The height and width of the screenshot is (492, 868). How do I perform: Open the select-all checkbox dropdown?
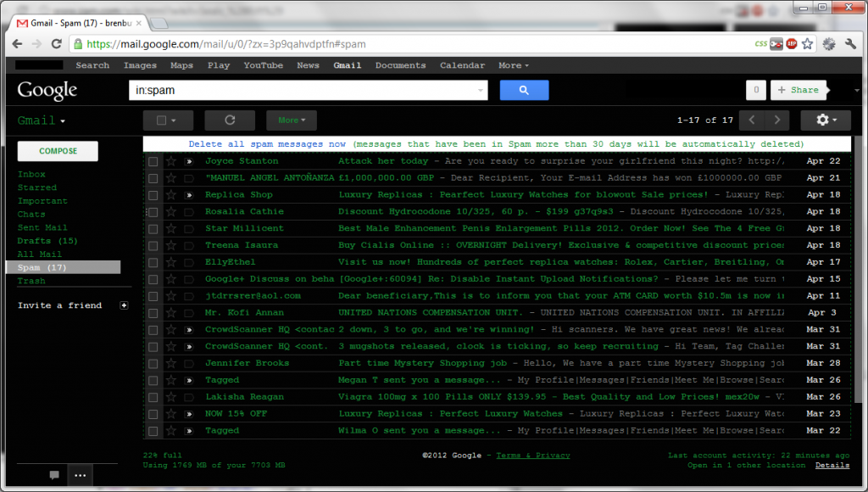pos(168,120)
